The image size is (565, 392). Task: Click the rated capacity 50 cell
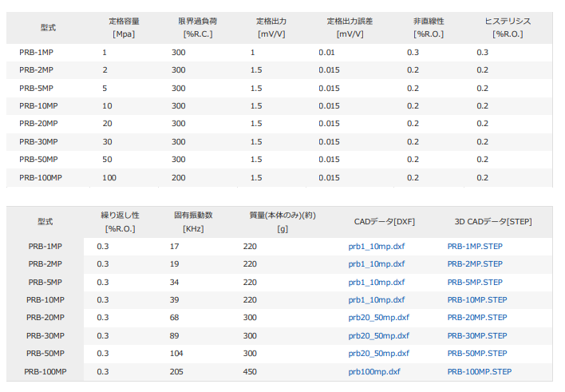[107, 160]
